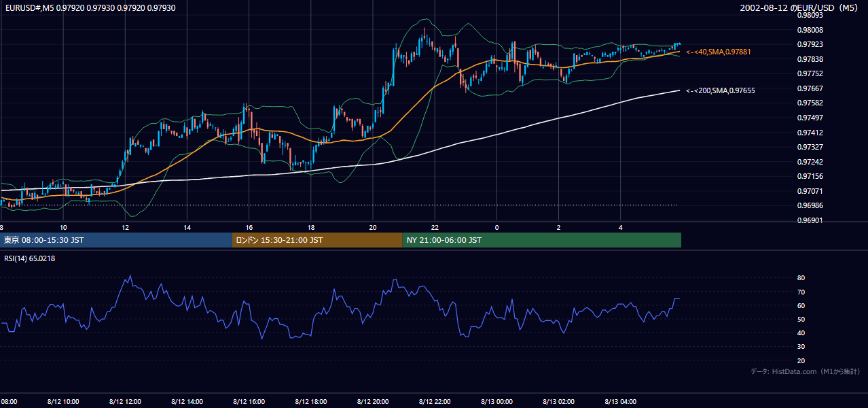Click the 8/12 12:00 date label
This screenshot has width=868, height=408.
125,402
